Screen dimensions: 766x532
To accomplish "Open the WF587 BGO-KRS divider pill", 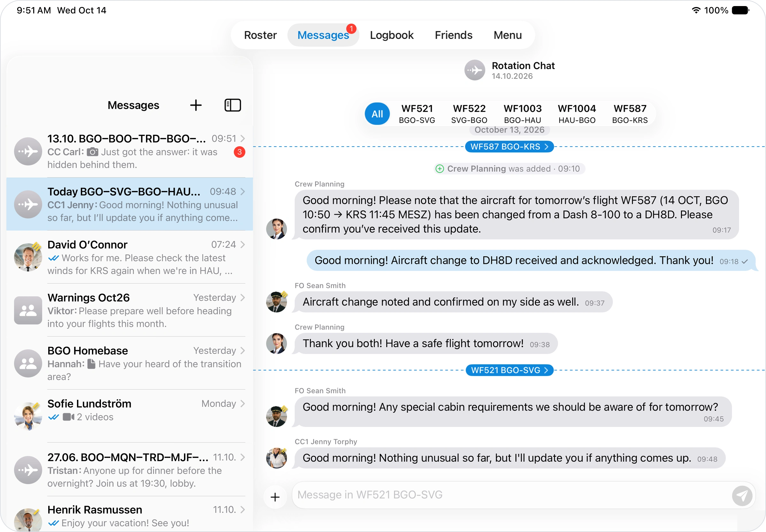I will tap(509, 147).
